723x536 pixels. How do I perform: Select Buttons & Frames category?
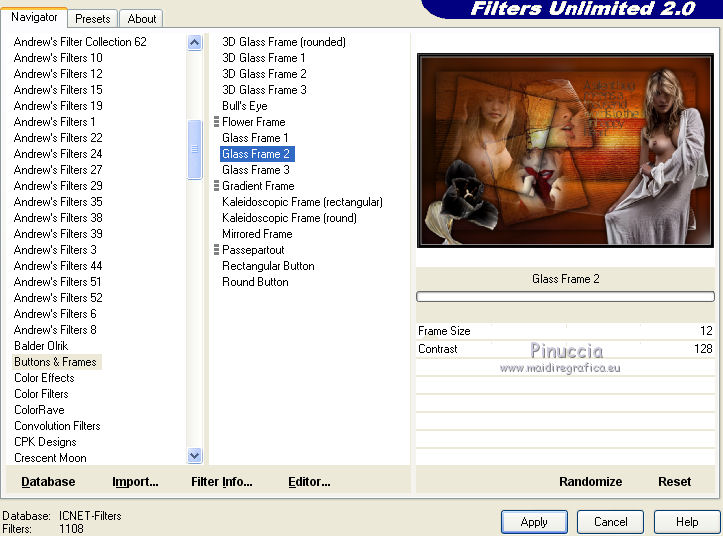coord(55,362)
